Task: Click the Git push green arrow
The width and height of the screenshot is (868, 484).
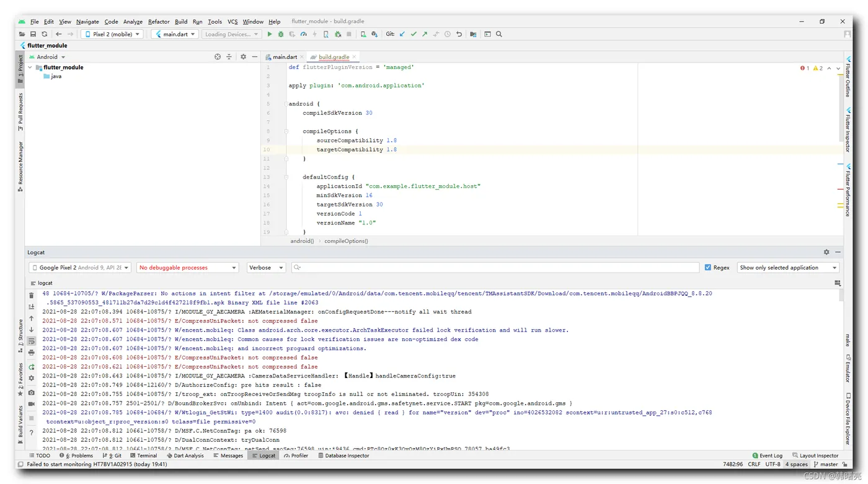Action: (x=425, y=34)
